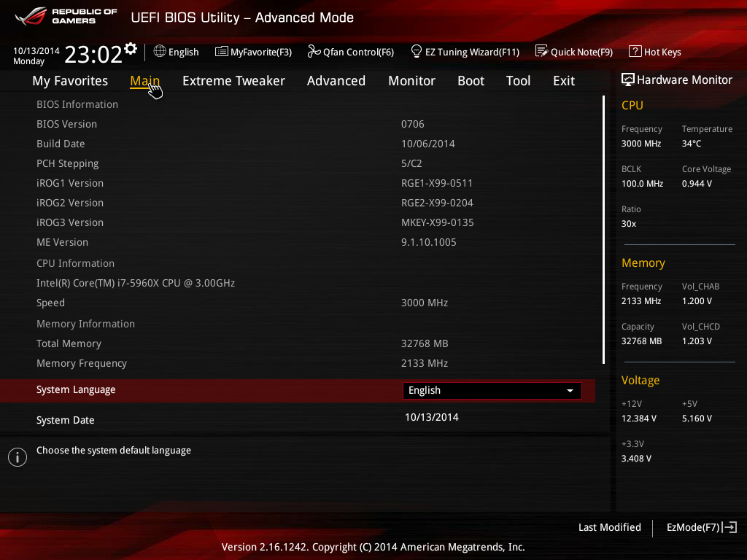
Task: Click MyFavorite(F3) label
Action: click(261, 52)
